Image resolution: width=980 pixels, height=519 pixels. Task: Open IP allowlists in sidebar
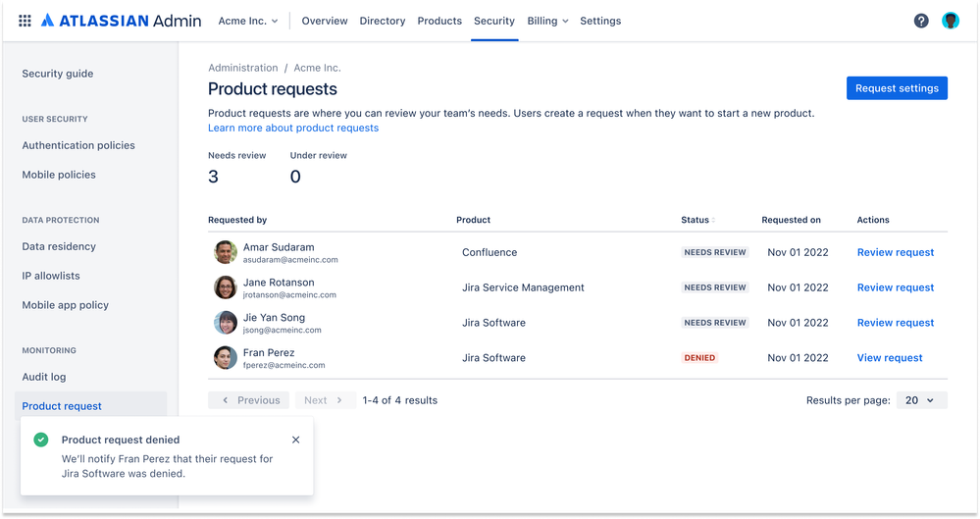[51, 276]
